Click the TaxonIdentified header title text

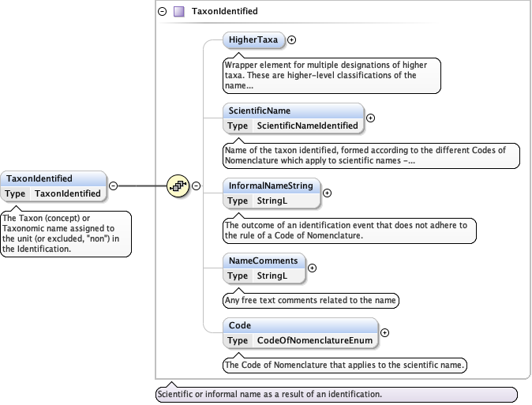225,12
